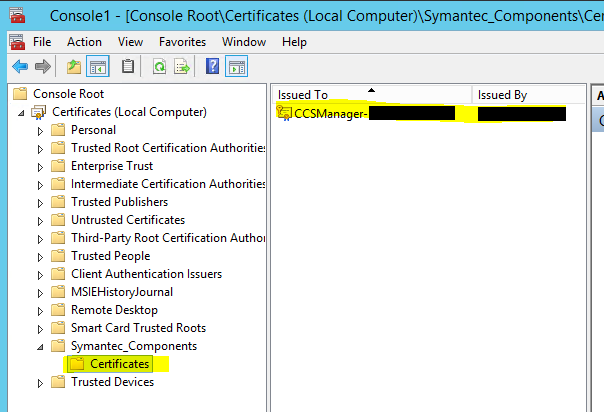Expand the Personal folder node
The image size is (604, 412).
(x=40, y=130)
